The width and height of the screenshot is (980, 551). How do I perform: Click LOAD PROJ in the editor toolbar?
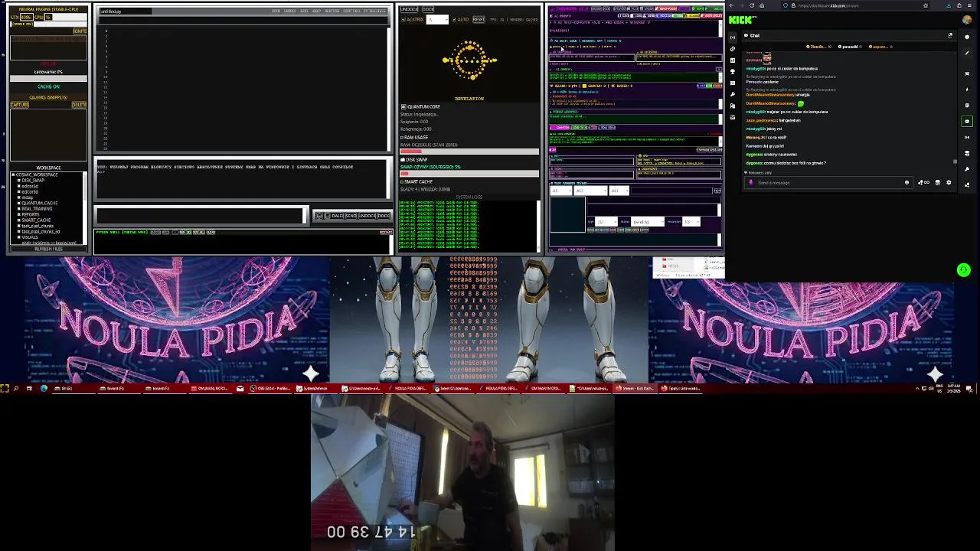pos(351,11)
